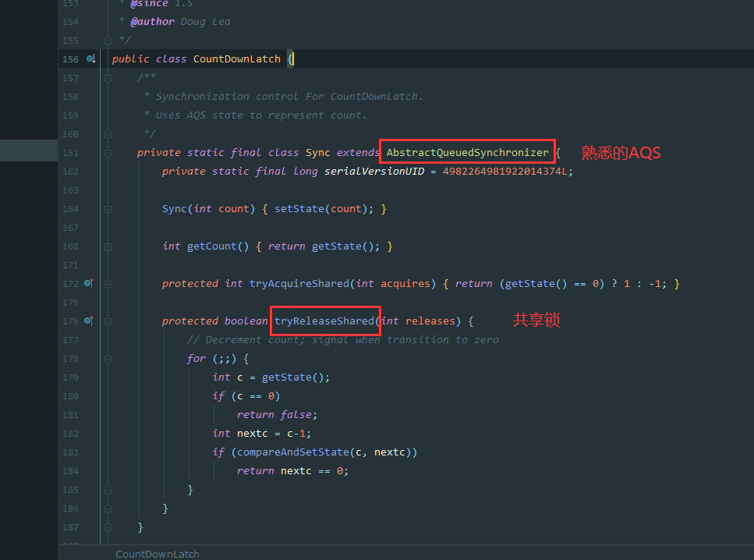Expand the folded getCount method on line 168
Screen dimensions: 754x560
[x=108, y=246]
